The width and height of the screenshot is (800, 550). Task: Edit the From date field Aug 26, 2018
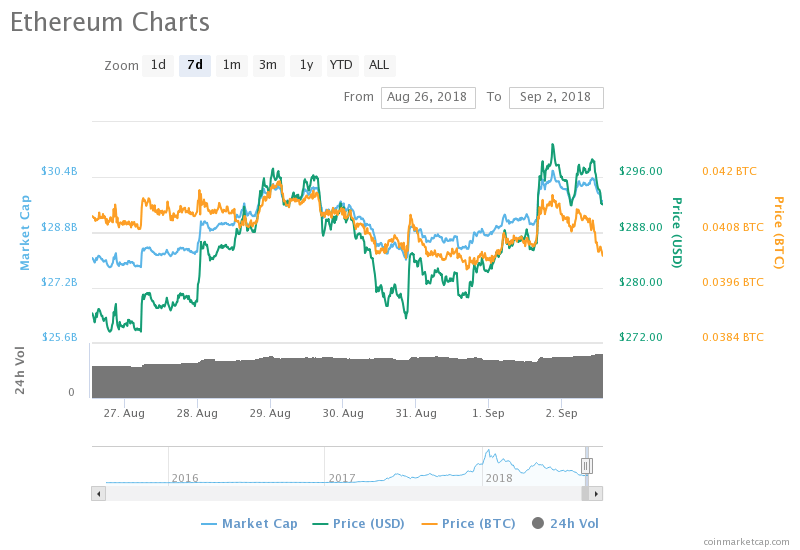click(428, 97)
